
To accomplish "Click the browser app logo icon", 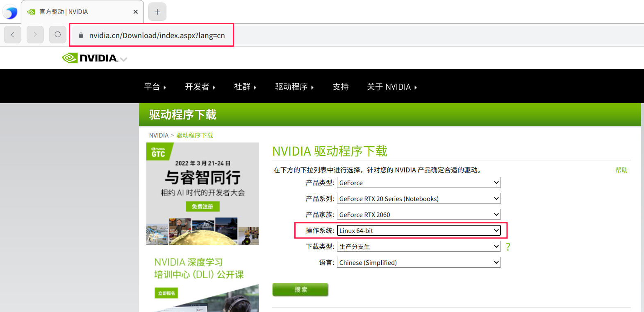I will 10,12.
